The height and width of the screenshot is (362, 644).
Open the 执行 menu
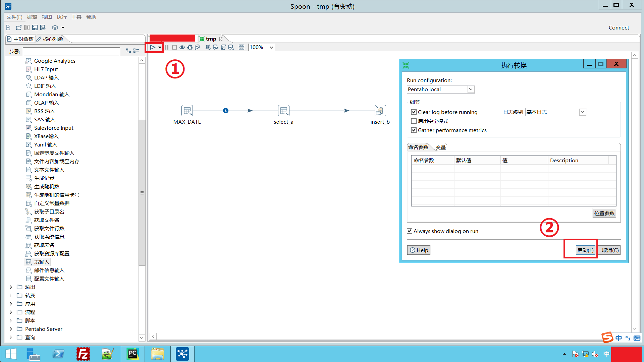click(61, 17)
